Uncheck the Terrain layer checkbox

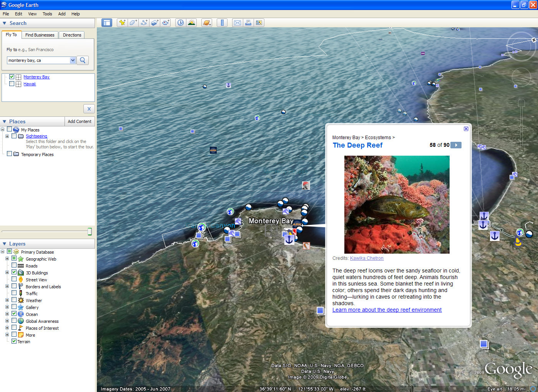click(x=14, y=341)
